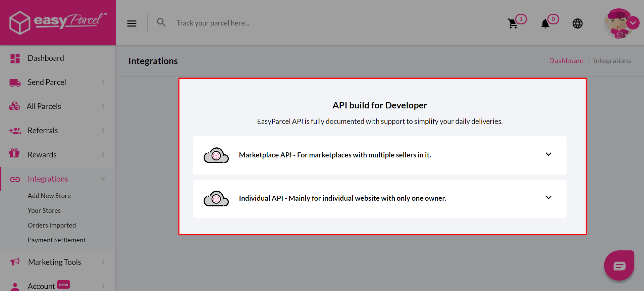
Task: Expand the Send Parcel chevron
Action: coord(103,82)
